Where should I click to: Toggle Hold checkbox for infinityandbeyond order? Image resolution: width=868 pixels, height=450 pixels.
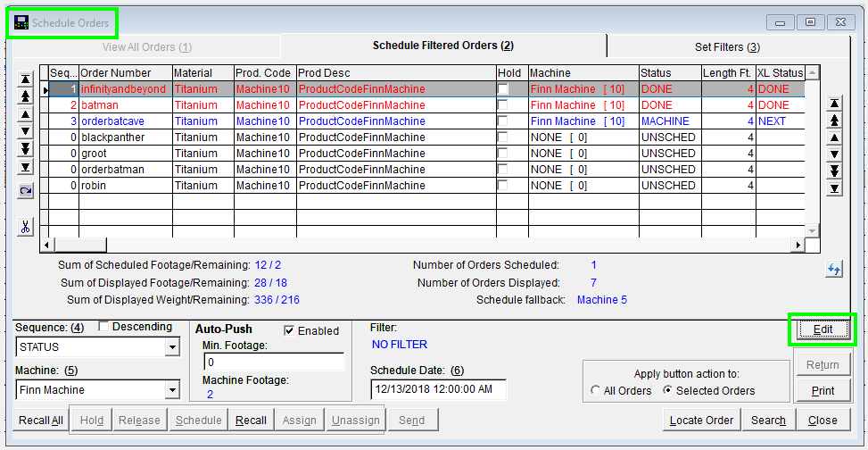502,89
